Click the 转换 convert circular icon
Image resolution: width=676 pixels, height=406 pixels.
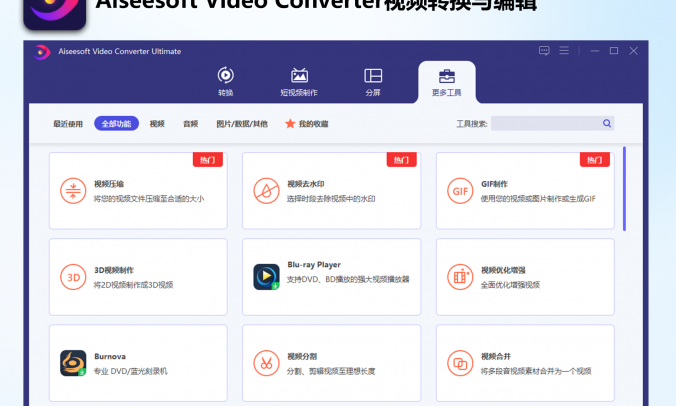225,75
